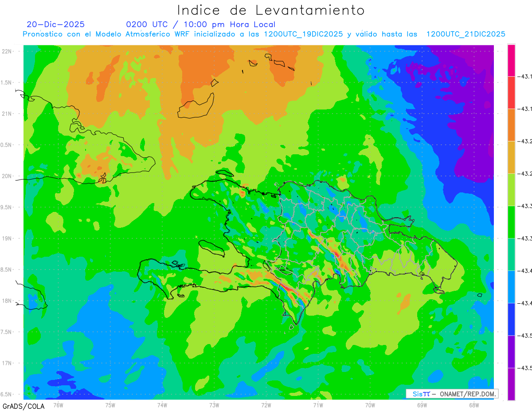The width and height of the screenshot is (532, 411).
Task: Click the magenta swatch topping the color bar
Action: [x=511, y=60]
